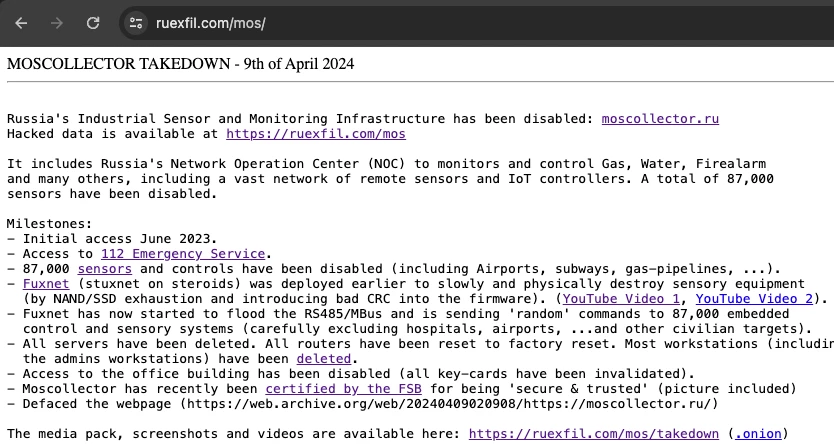
Task: Click the MOSCOLLECTOR TAKEDOWN heading text
Action: coord(180,64)
